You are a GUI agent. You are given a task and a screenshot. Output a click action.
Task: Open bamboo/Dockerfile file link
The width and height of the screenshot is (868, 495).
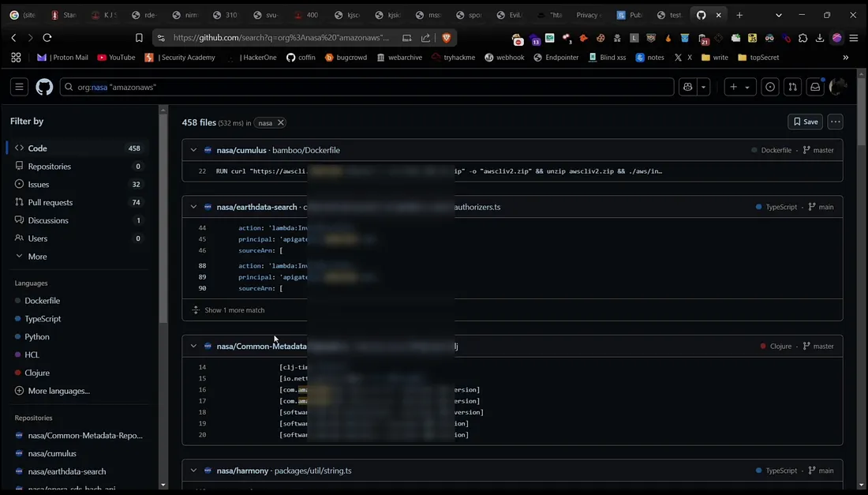point(306,150)
